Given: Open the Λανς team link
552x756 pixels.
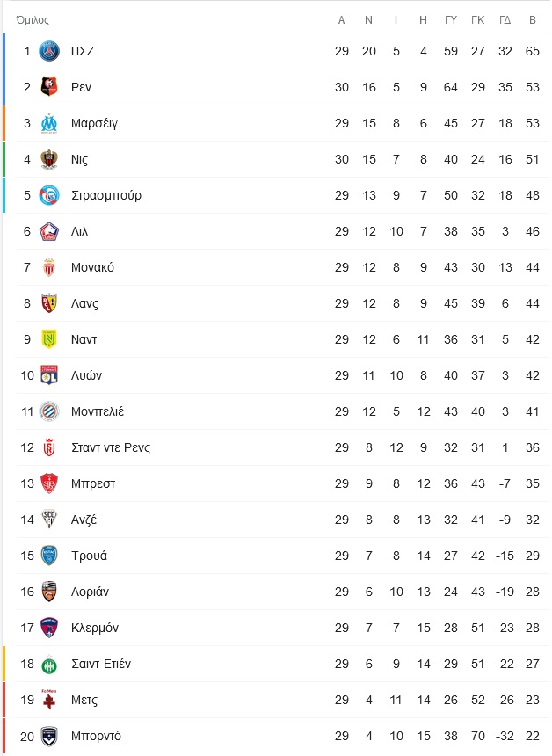Looking at the screenshot, I should (84, 303).
